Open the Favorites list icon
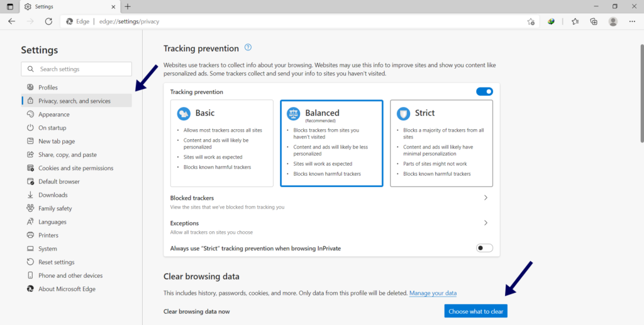 [575, 21]
